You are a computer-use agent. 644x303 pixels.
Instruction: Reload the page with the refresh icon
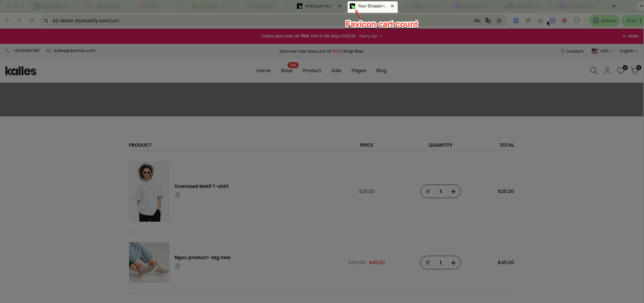(x=31, y=21)
